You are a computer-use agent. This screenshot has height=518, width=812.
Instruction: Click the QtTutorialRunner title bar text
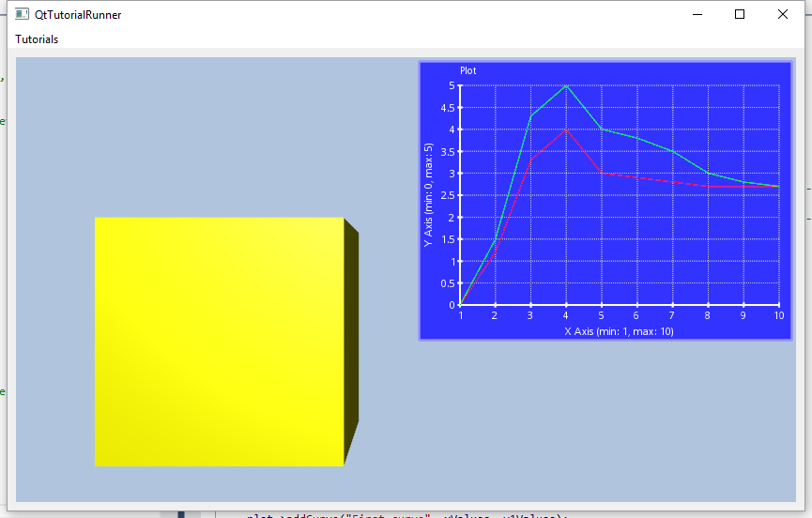point(78,15)
